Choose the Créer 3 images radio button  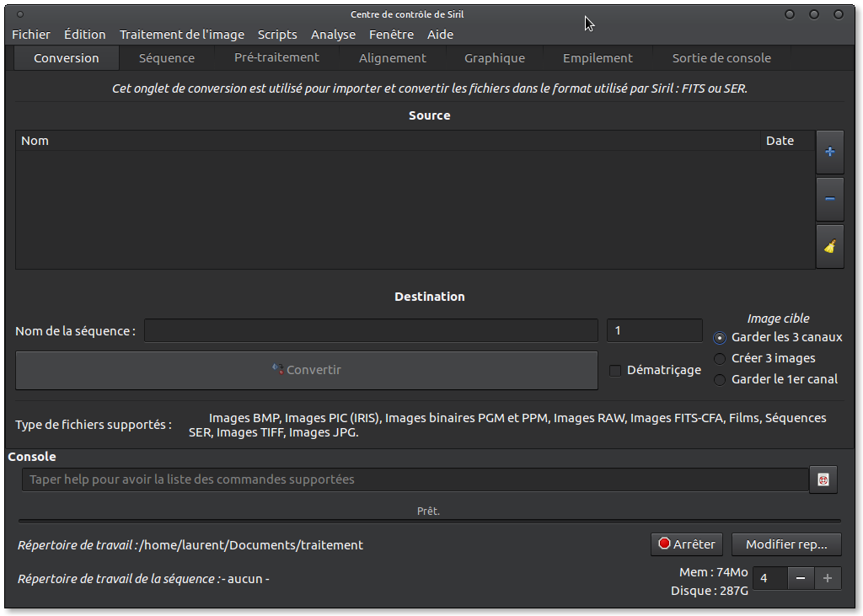coord(720,359)
